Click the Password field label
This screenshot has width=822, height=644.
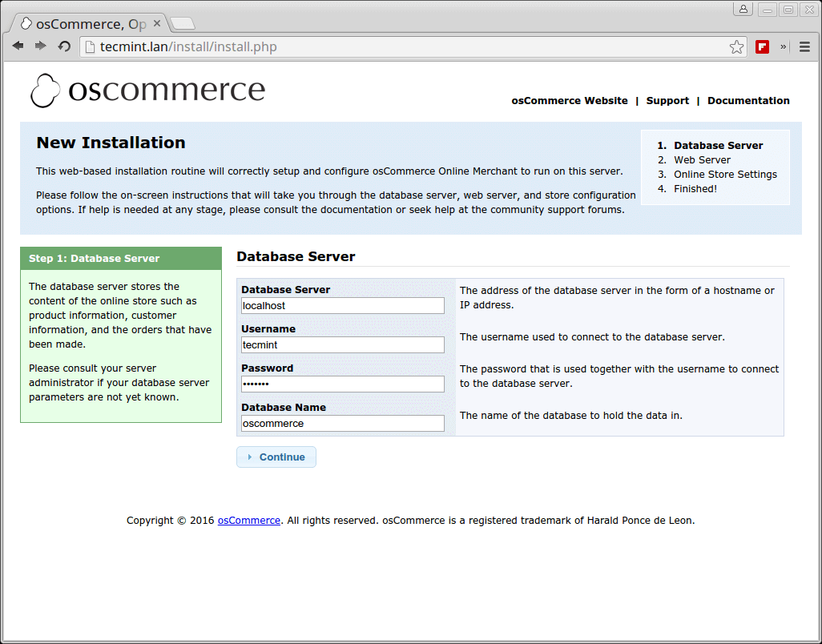268,368
